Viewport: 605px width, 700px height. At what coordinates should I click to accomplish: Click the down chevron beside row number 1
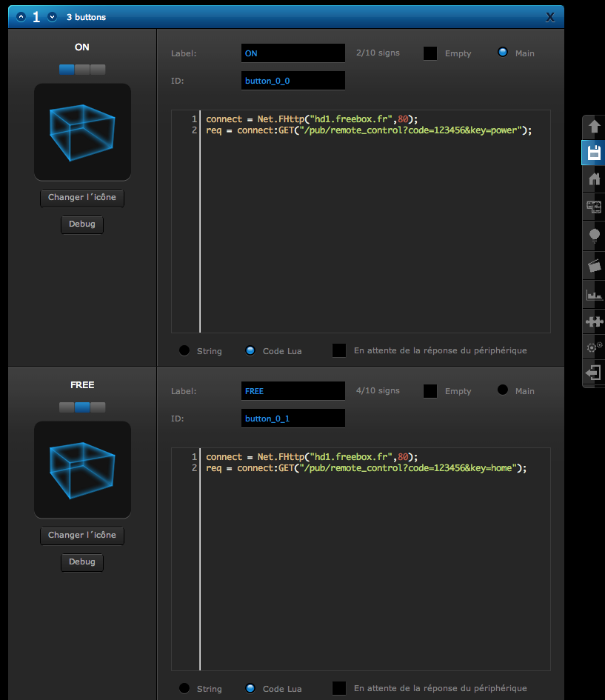click(52, 17)
